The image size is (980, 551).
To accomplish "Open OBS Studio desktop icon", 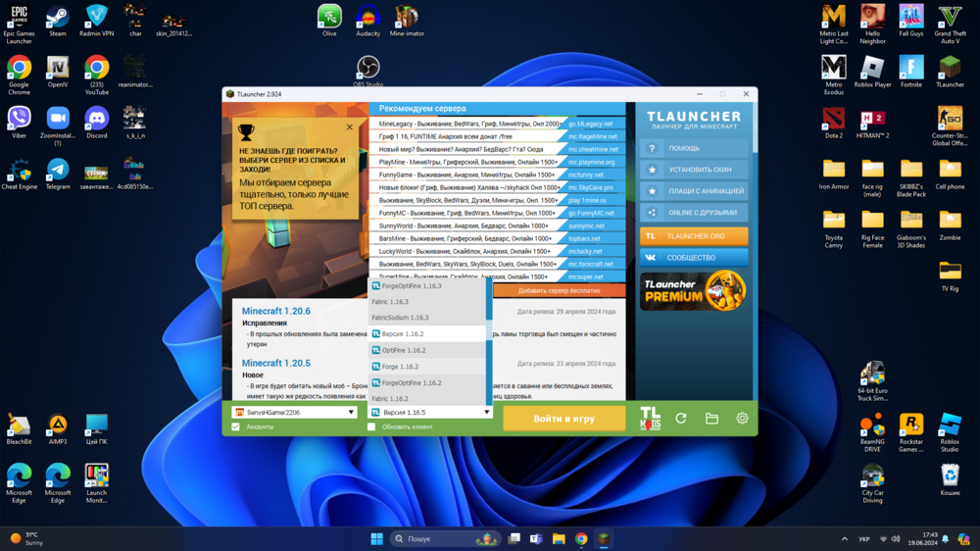I will [x=368, y=72].
